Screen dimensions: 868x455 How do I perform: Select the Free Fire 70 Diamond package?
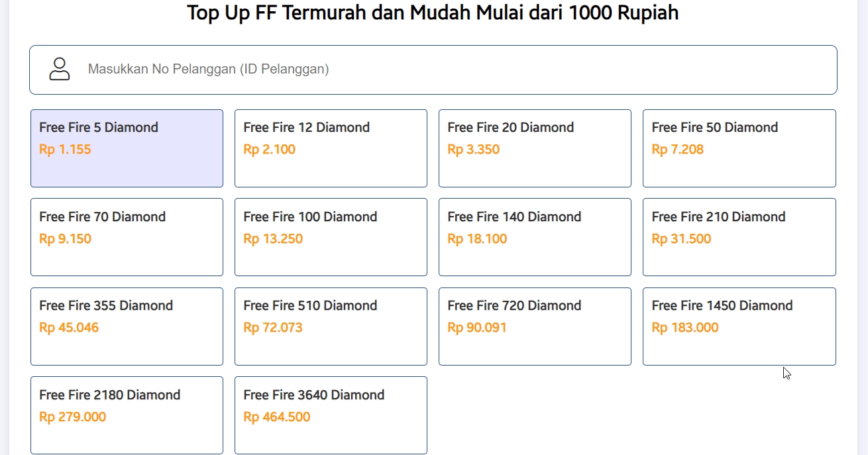pos(127,236)
